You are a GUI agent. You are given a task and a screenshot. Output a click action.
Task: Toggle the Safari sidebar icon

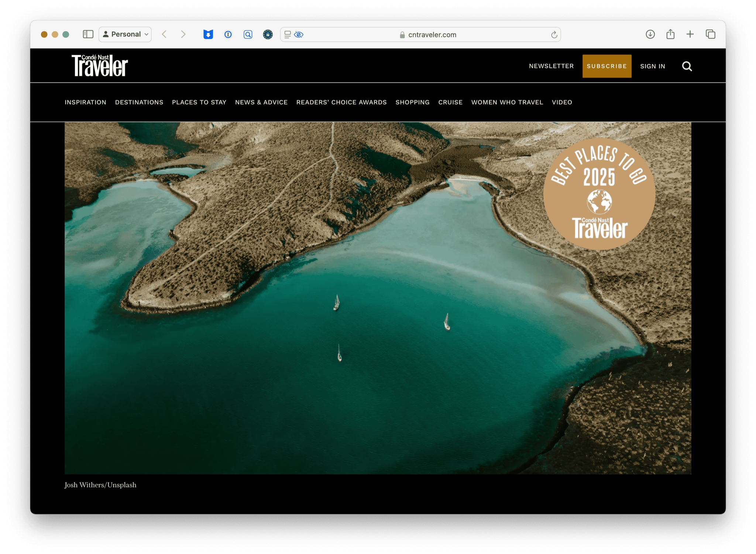click(88, 34)
